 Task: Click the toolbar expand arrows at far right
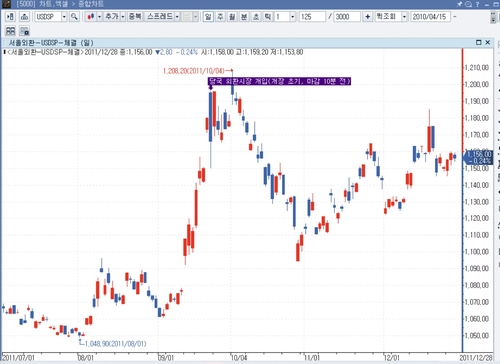tap(493, 17)
